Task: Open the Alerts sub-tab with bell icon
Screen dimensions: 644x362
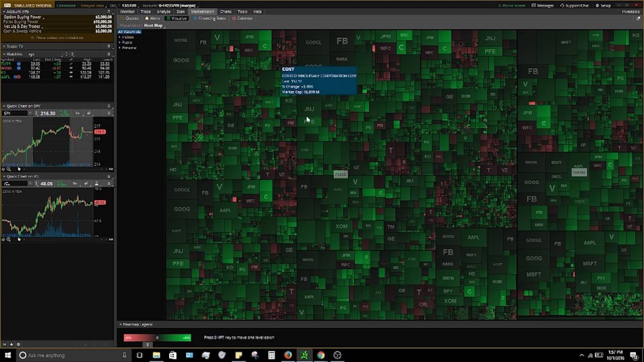Action: [x=152, y=18]
